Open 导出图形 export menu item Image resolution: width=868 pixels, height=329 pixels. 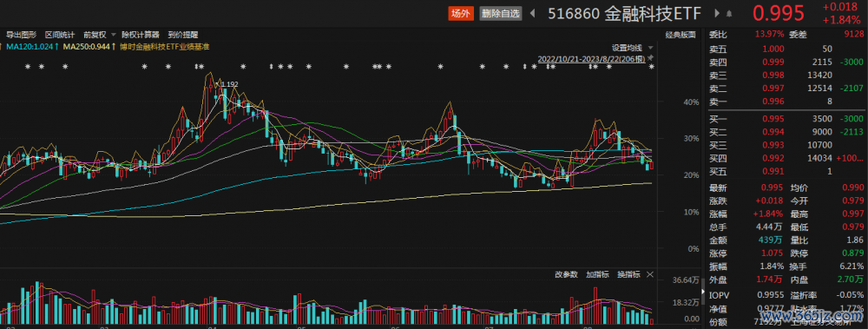click(x=21, y=35)
